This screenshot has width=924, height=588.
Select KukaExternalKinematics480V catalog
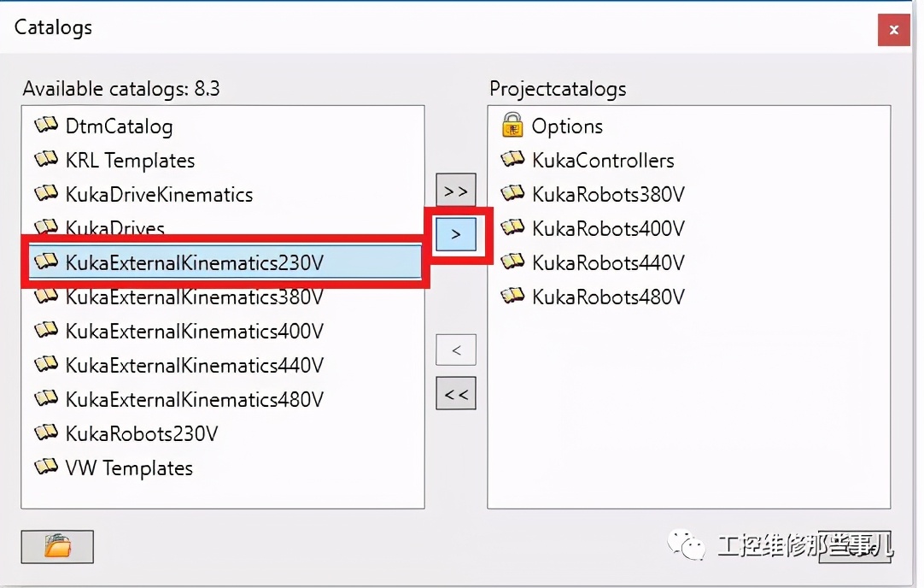click(194, 399)
